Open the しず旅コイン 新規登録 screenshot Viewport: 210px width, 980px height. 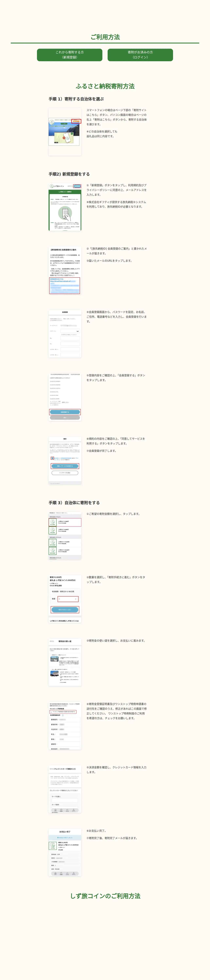pos(65,207)
